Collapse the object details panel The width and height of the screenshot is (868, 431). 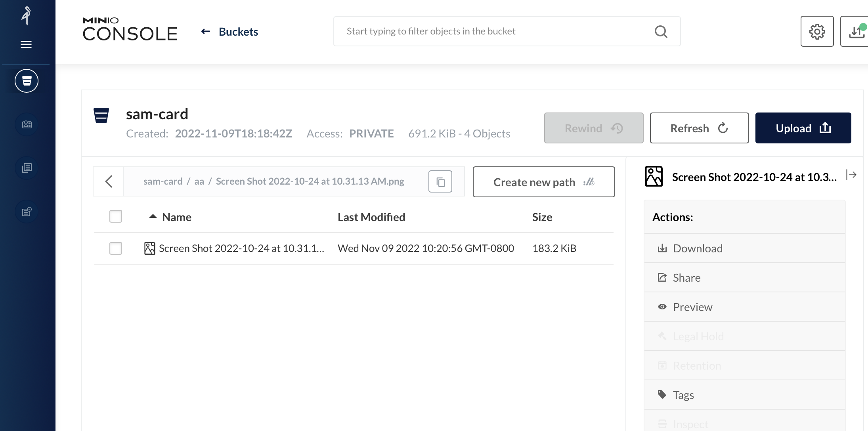[851, 175]
